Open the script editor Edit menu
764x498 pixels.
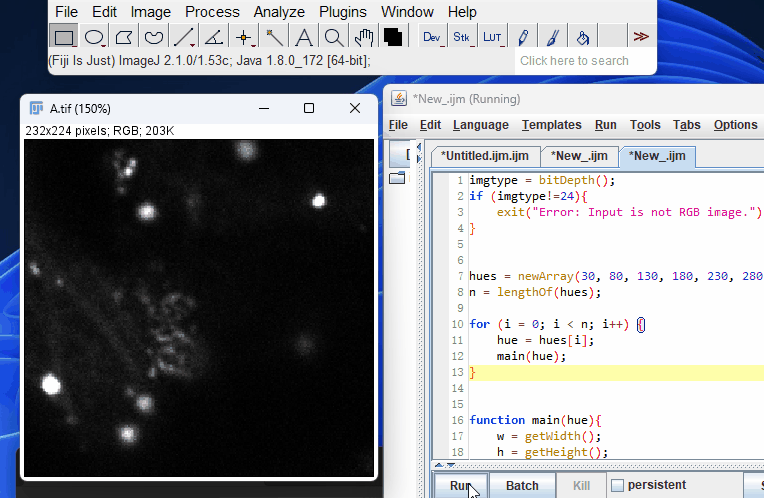[430, 125]
